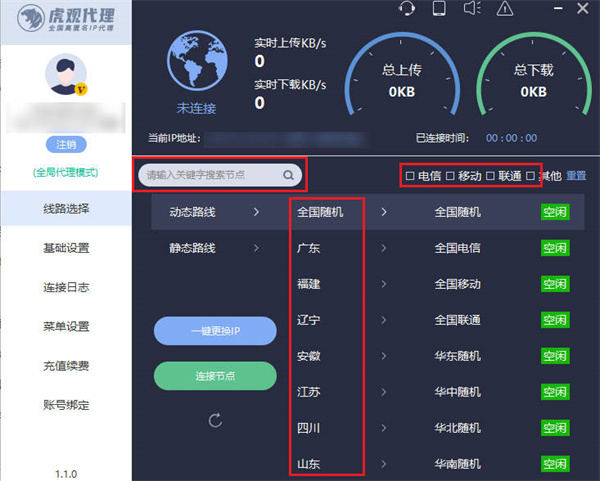Select 四川 province

click(308, 428)
